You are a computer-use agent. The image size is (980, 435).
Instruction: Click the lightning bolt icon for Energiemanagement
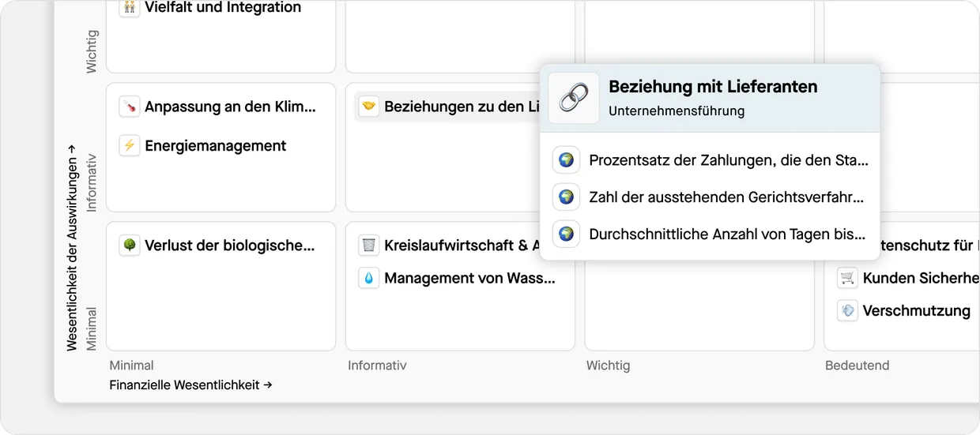coord(130,146)
